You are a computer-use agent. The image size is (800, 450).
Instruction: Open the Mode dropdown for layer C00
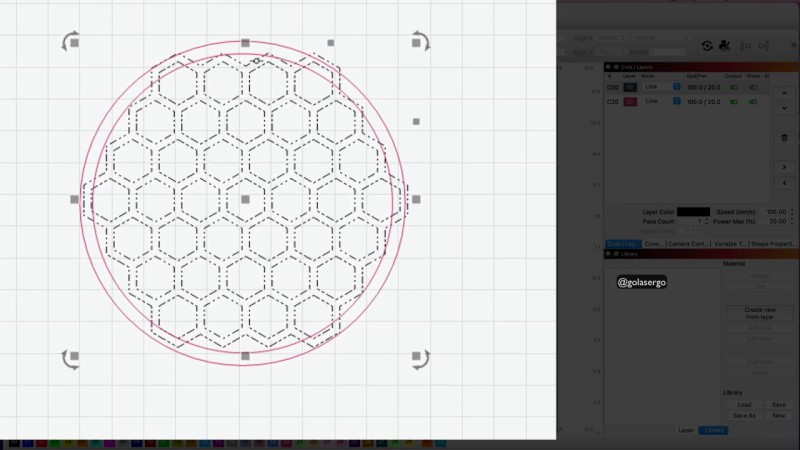(676, 87)
